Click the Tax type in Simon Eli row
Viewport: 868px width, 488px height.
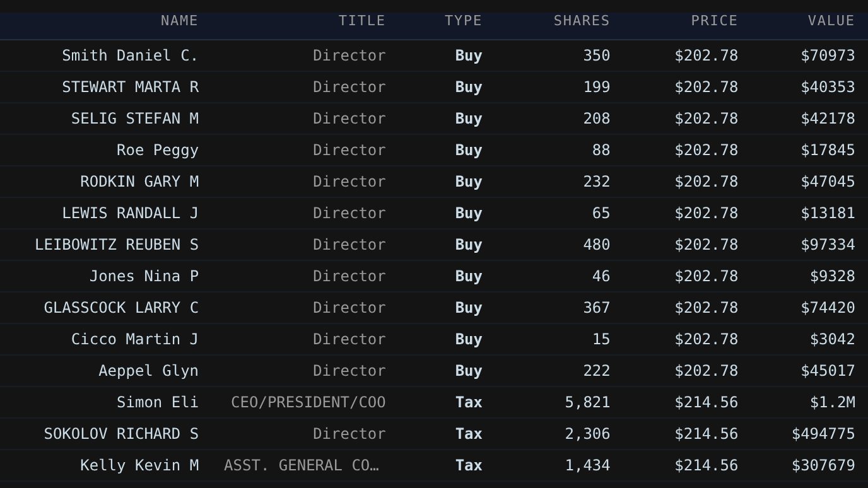469,402
